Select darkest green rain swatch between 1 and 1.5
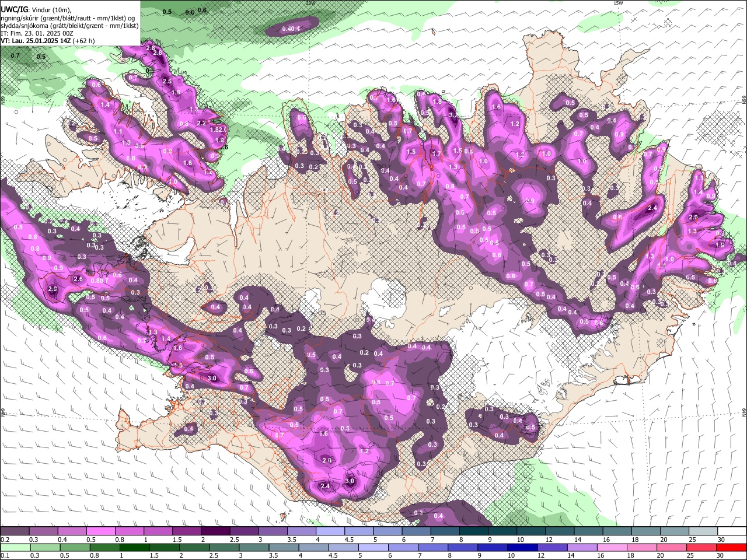747x560 pixels. (x=134, y=547)
